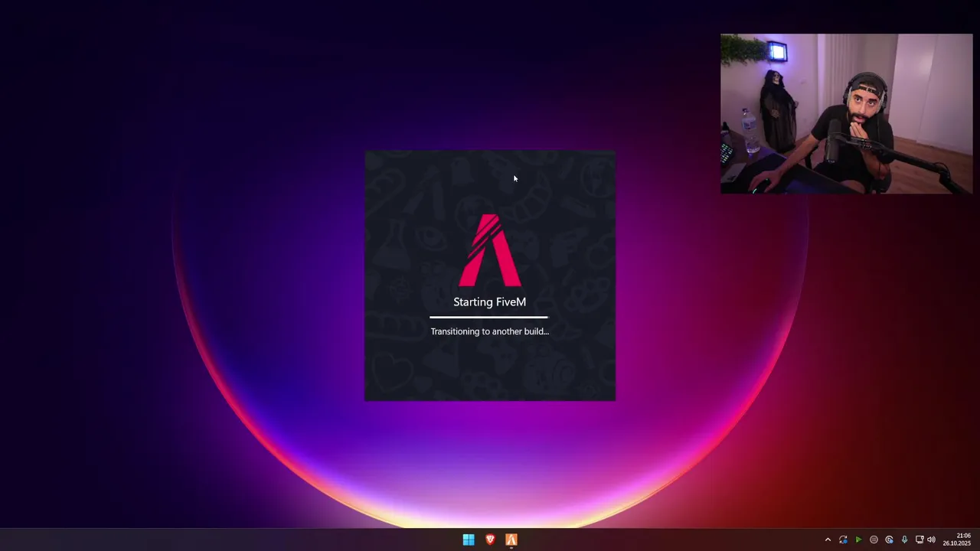Open the clock and date 26.10.2025
Screen dimensions: 980x551
pos(957,540)
